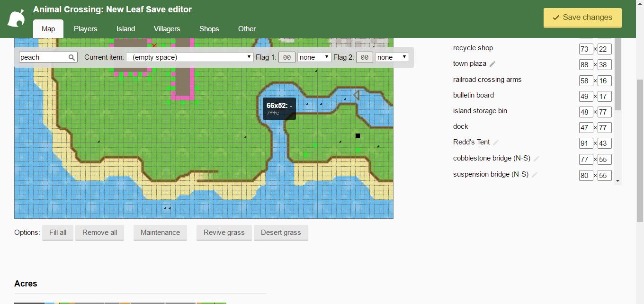
Task: Click the Flag 2 hex value field
Action: (364, 57)
